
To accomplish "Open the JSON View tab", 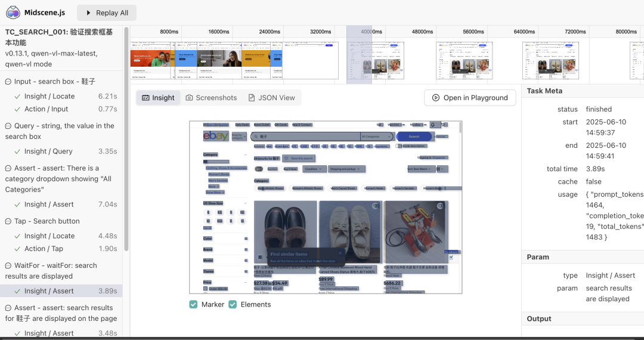I will 272,98.
